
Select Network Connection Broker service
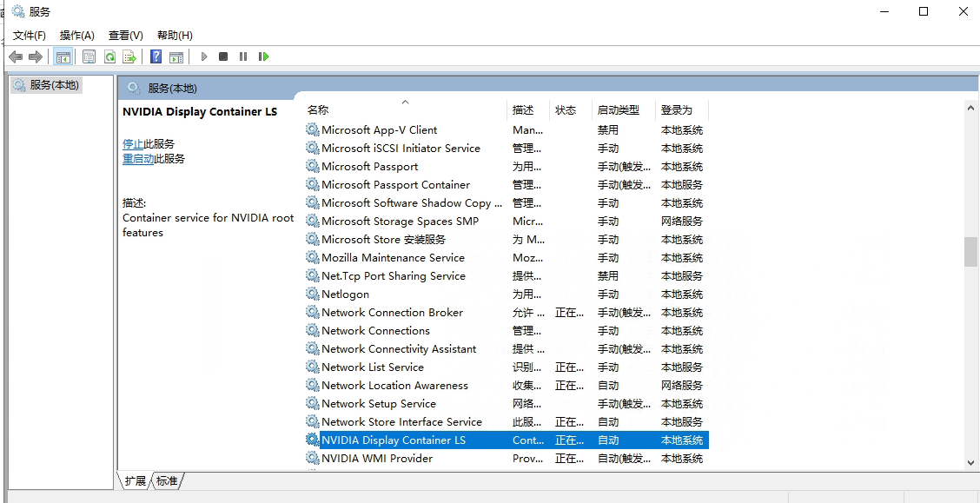point(507,313)
